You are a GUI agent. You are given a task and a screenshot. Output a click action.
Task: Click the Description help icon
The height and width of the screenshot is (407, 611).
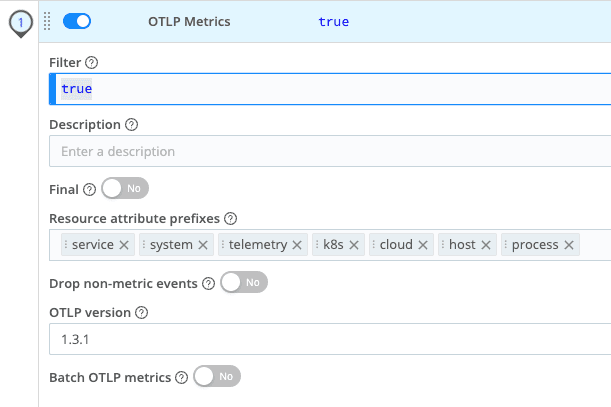[x=132, y=125]
